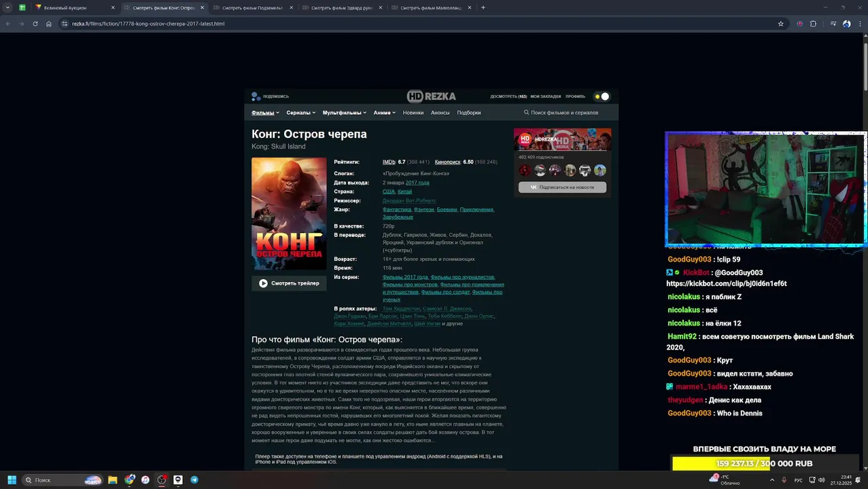
Task: Open Фильмы про монстров collection link
Action: [410, 285]
